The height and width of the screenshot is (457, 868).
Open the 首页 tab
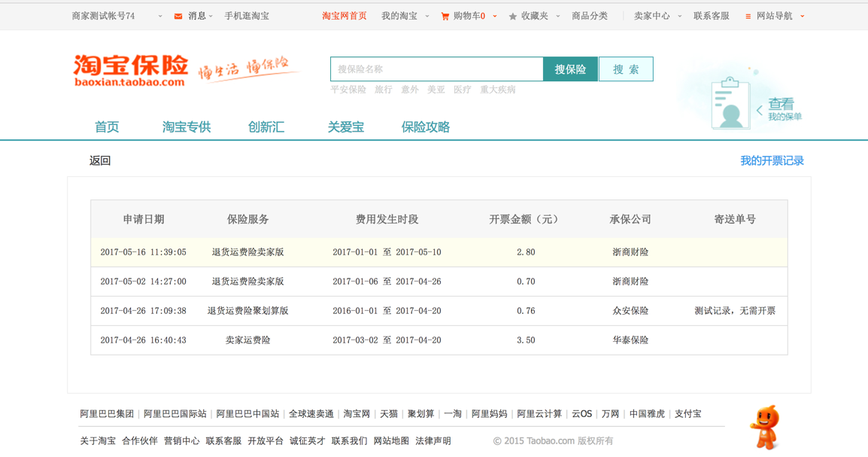click(x=107, y=126)
